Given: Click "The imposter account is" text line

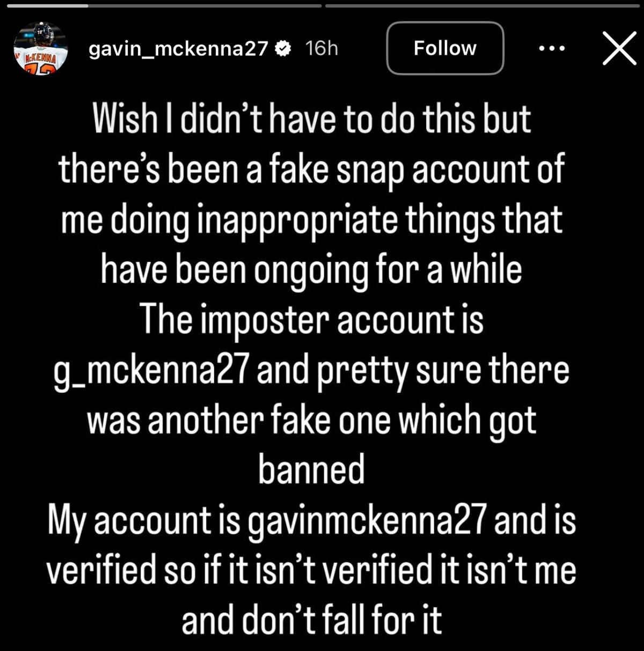Looking at the screenshot, I should click(311, 320).
